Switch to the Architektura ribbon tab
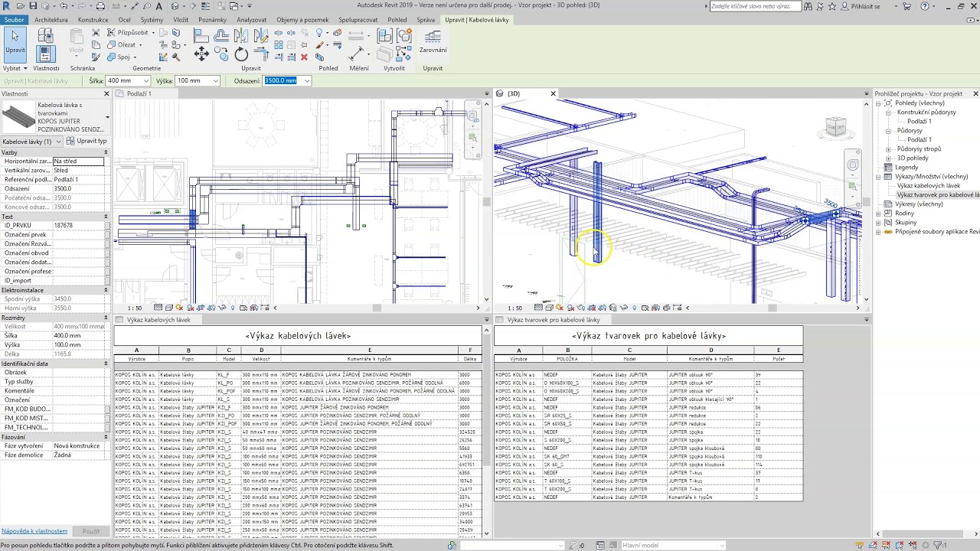 [51, 20]
